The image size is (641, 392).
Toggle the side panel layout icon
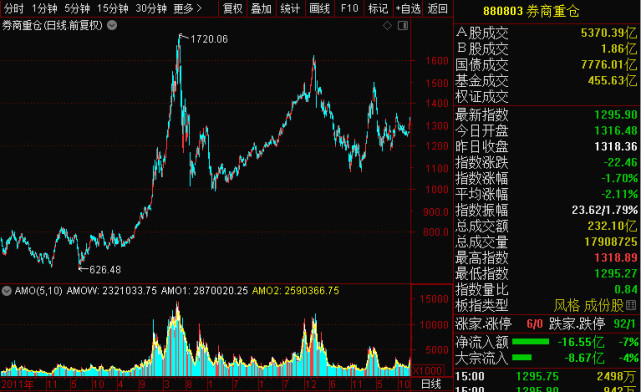pos(403,26)
